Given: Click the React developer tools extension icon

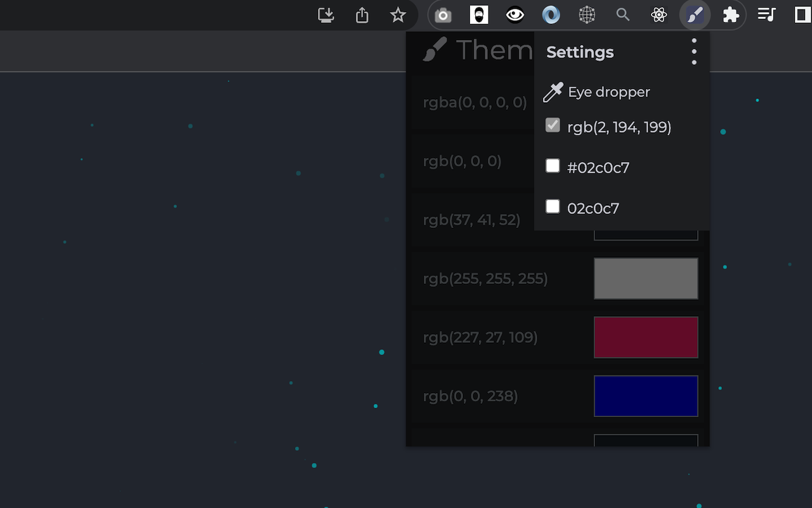Looking at the screenshot, I should point(659,15).
